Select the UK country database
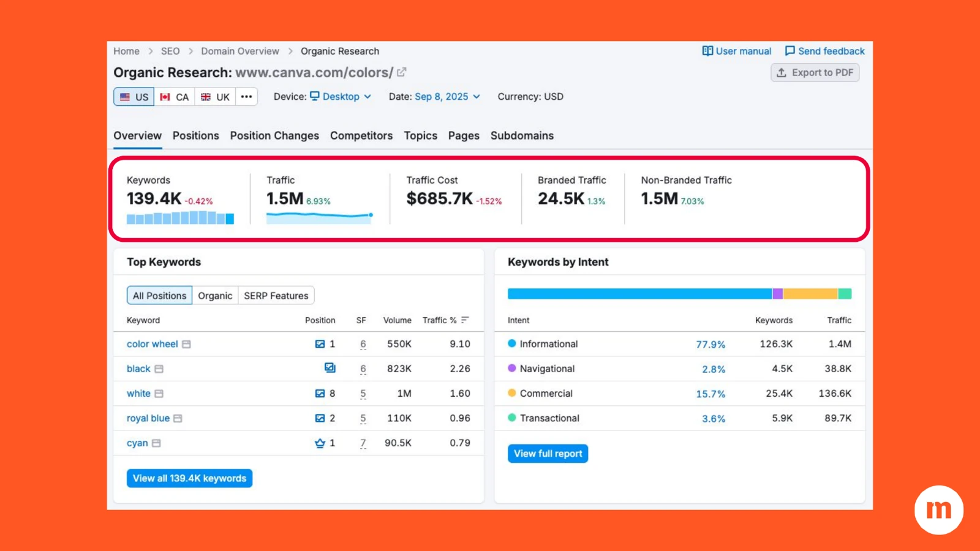The width and height of the screenshot is (980, 551). [x=215, y=97]
